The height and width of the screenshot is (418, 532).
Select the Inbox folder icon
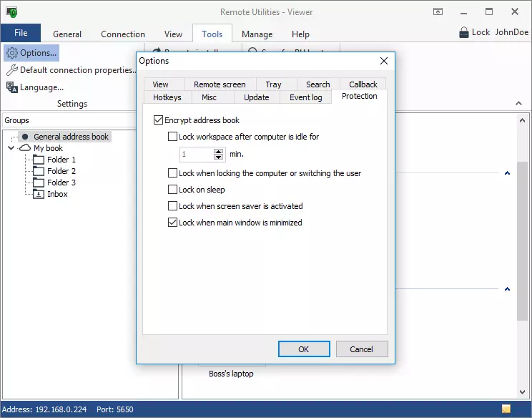pyautogui.click(x=38, y=194)
